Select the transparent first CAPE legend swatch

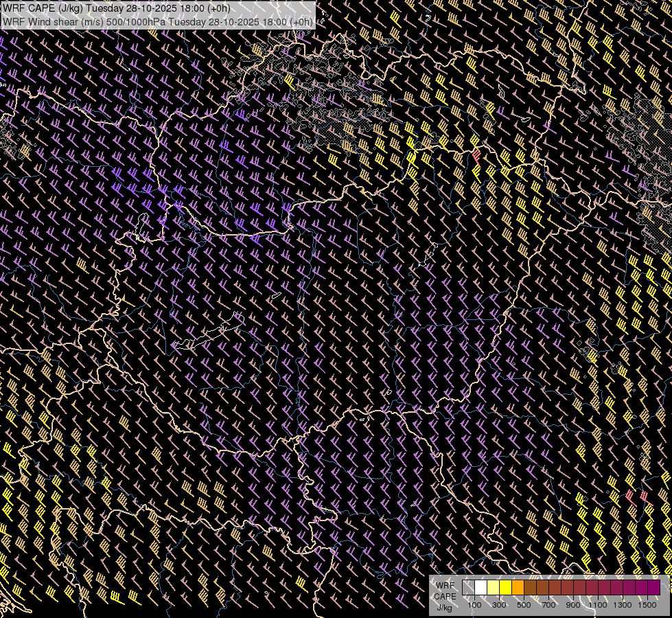click(x=468, y=587)
